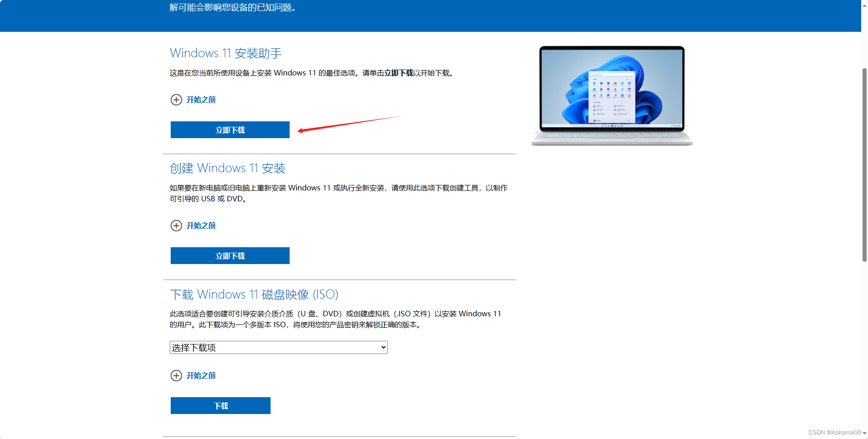Click the plus circle icon under 安装助手 section
Screen dimensions: 868x439
pos(176,100)
